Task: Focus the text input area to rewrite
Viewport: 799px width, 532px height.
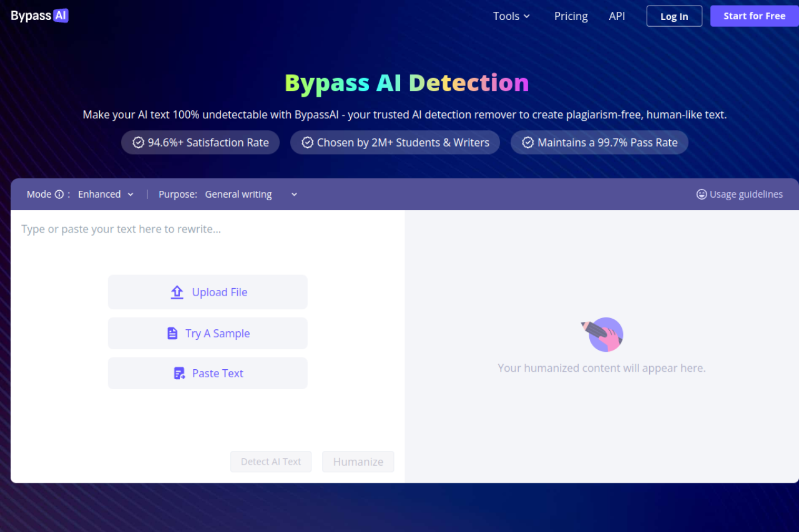Action: click(x=207, y=230)
